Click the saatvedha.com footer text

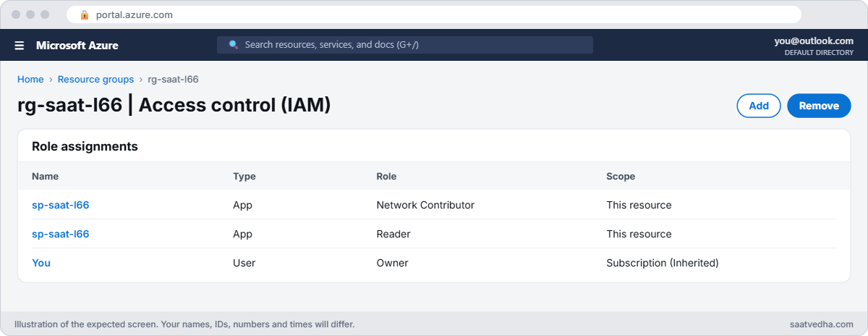point(821,324)
